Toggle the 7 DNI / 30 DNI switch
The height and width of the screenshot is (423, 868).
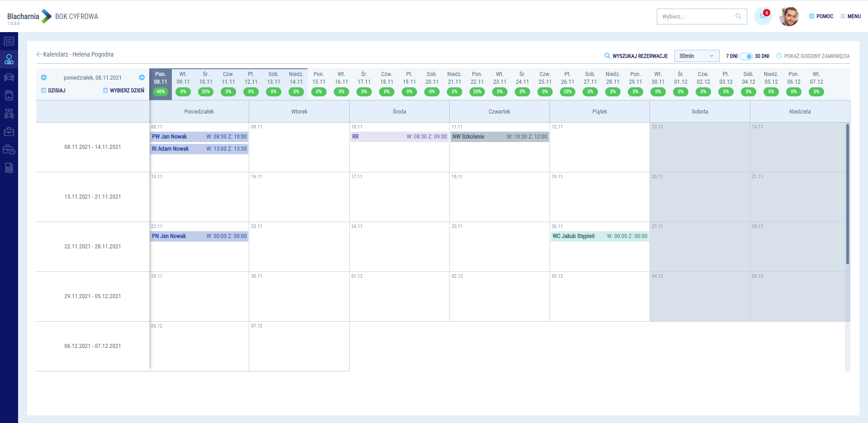(746, 56)
